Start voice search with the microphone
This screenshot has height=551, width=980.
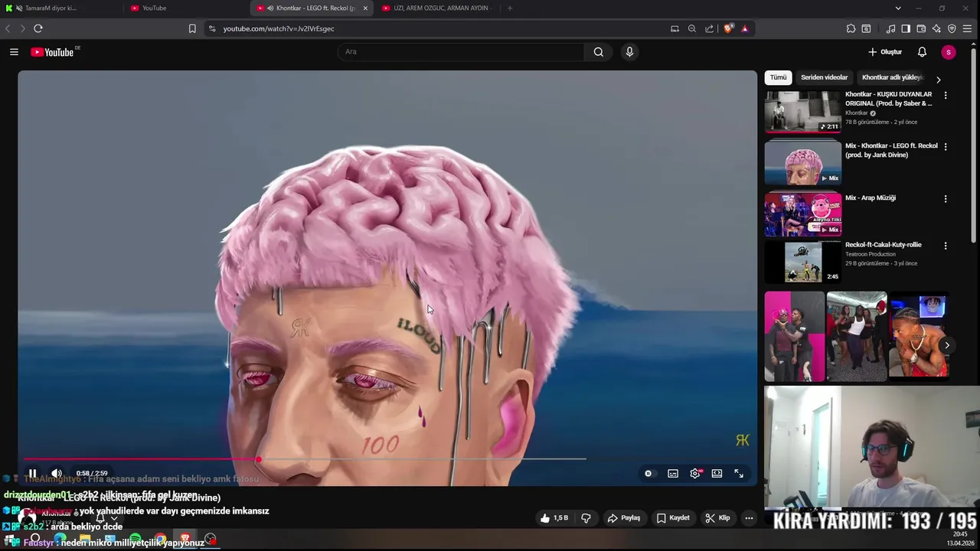pyautogui.click(x=629, y=52)
